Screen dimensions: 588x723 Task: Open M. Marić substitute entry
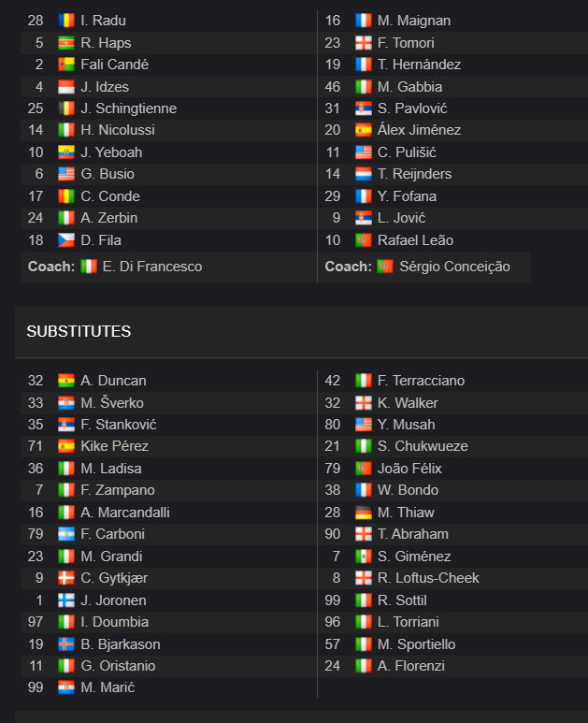point(108,687)
